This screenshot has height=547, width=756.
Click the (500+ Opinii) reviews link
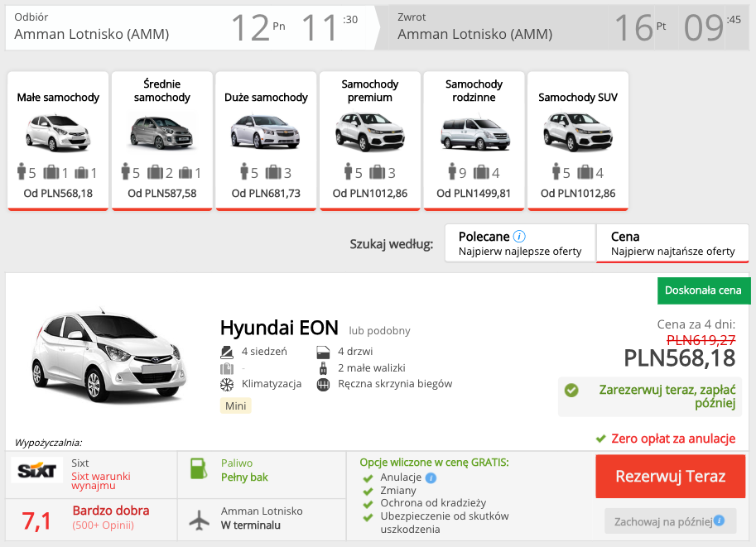(x=104, y=525)
